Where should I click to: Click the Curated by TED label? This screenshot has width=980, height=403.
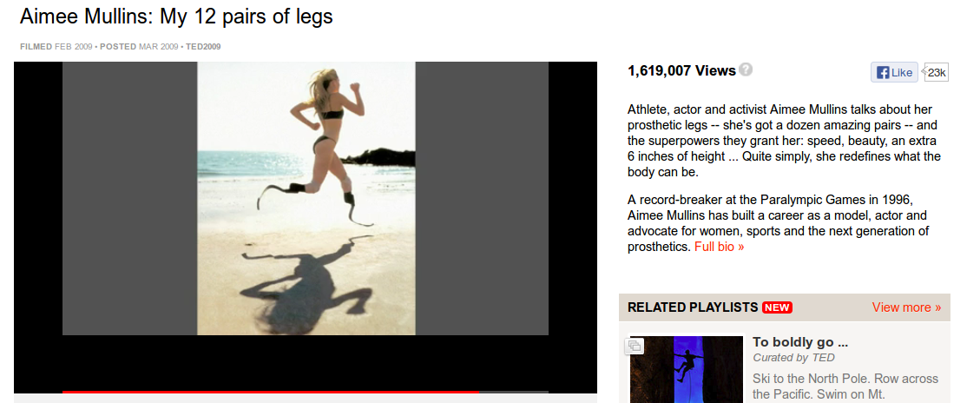pyautogui.click(x=793, y=358)
